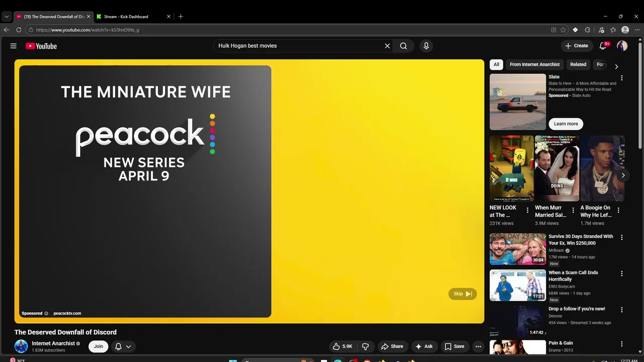Select The Deserved Downfall of Discord tab
644x362 pixels.
tap(53, 17)
